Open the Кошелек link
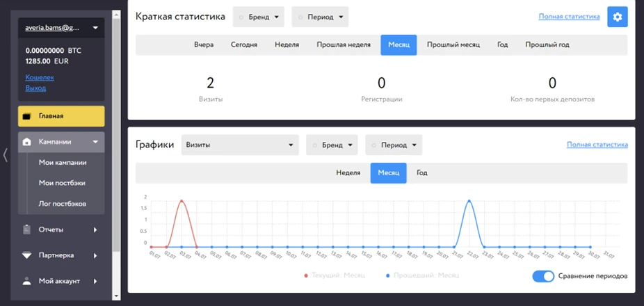Image resolution: width=644 pixels, height=306 pixels. (40, 77)
